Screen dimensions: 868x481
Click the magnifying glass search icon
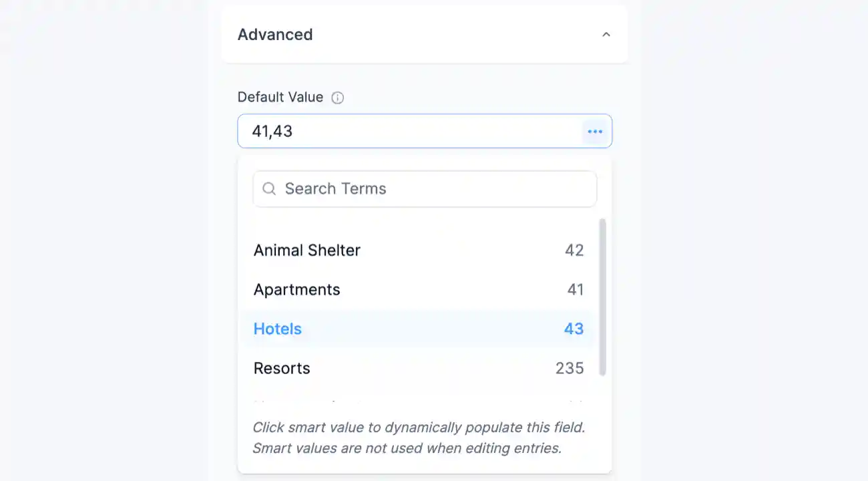coord(269,188)
